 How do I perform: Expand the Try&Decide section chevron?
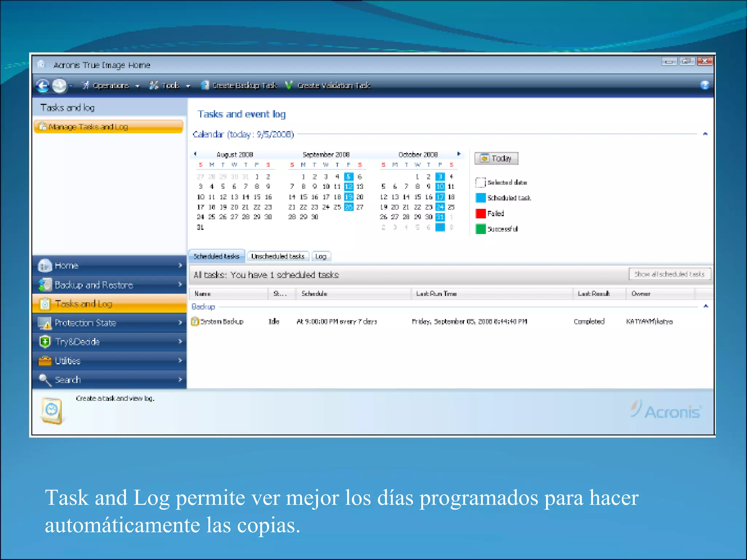point(180,341)
